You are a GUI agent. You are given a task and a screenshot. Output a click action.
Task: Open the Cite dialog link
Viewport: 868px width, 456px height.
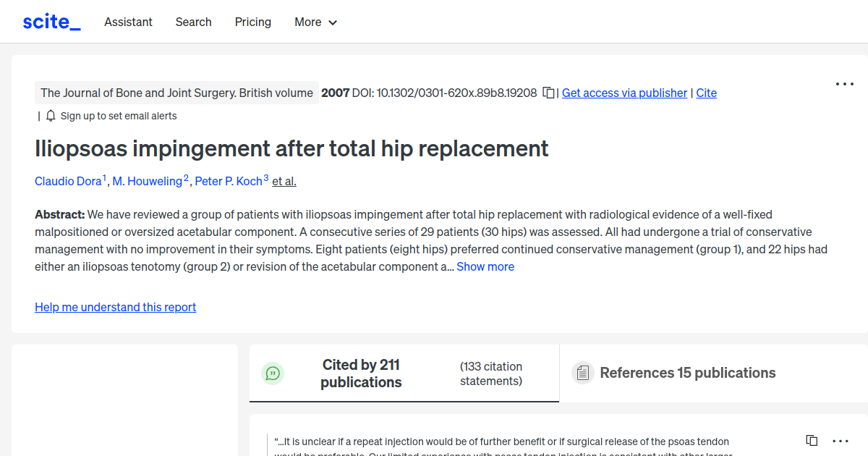coord(706,93)
